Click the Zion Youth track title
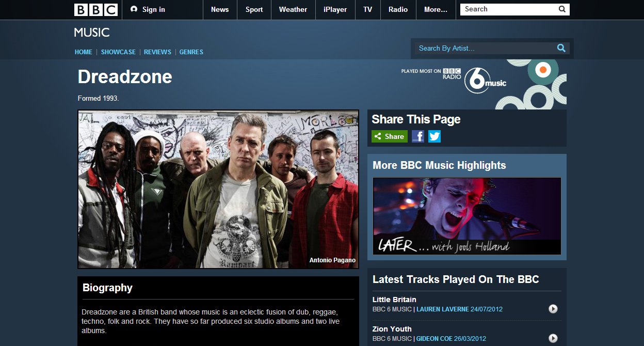The height and width of the screenshot is (346, 644). (392, 329)
